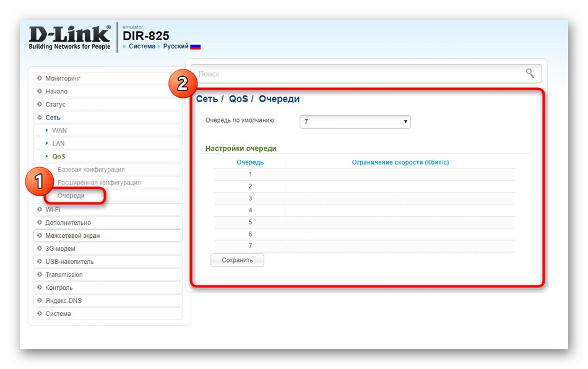This screenshot has width=588, height=369.
Task: Select queue row 3
Action: click(365, 198)
